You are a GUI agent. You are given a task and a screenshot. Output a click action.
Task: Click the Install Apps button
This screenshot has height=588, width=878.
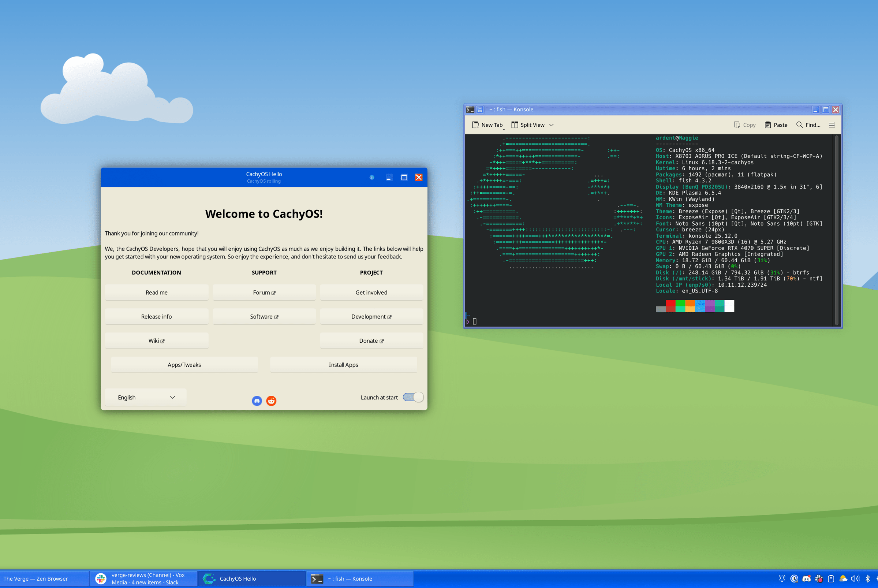pyautogui.click(x=343, y=364)
